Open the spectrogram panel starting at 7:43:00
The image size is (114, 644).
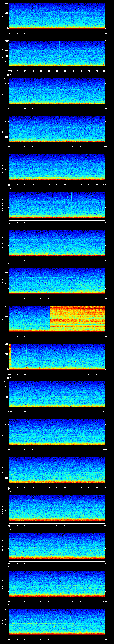point(57,546)
